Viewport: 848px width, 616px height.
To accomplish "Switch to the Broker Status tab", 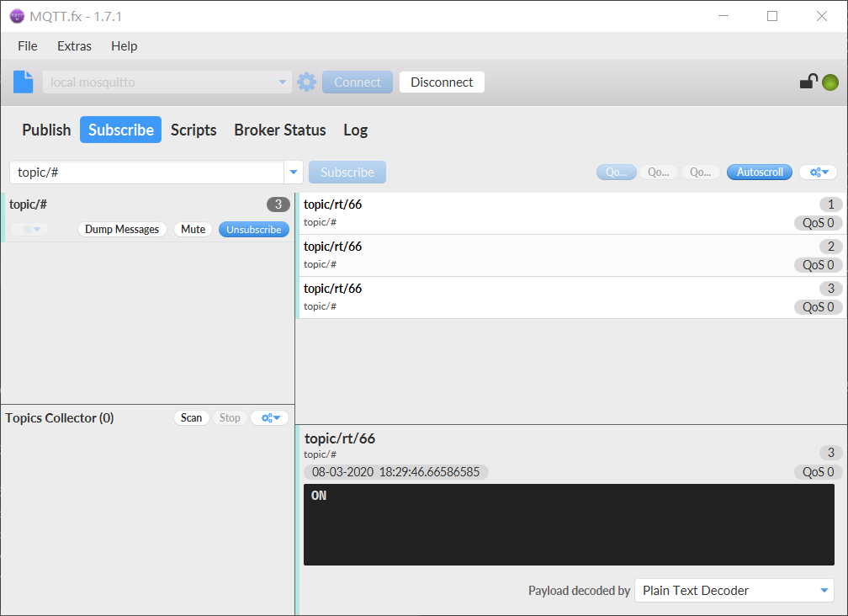I will [x=280, y=130].
